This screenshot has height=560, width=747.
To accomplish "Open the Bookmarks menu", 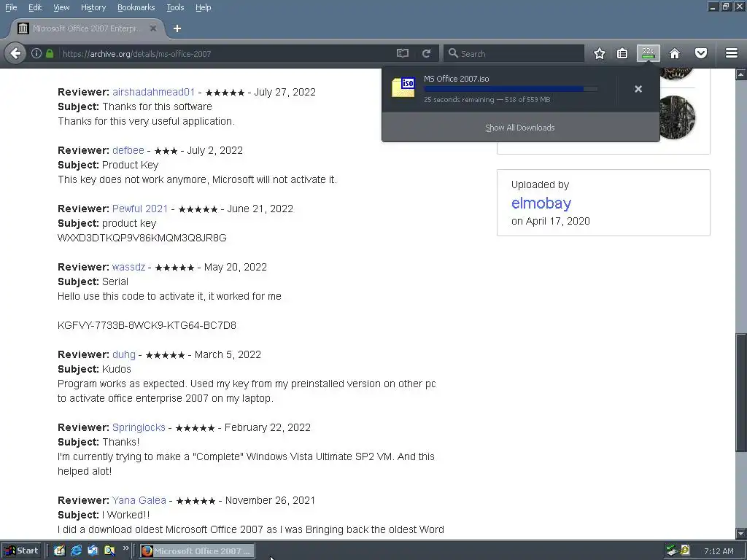I will point(136,7).
